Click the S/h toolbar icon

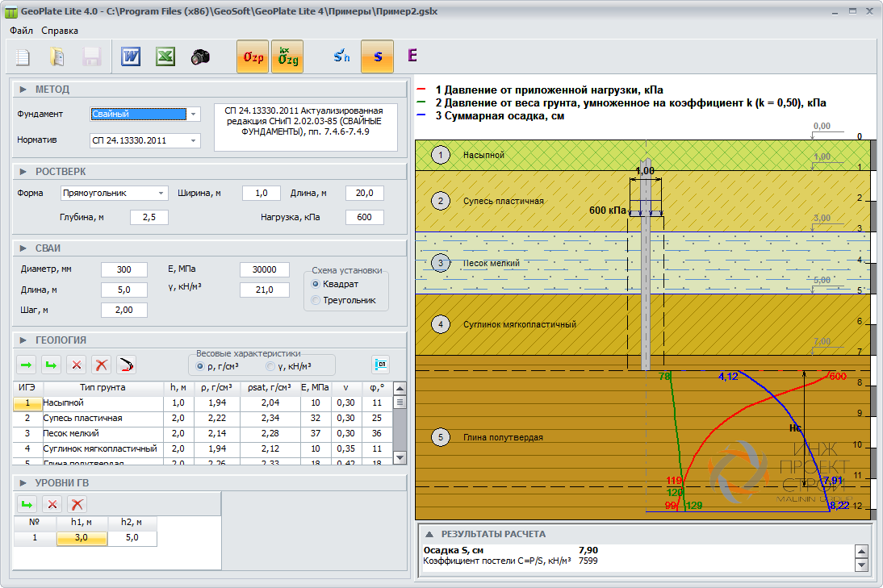tap(342, 56)
